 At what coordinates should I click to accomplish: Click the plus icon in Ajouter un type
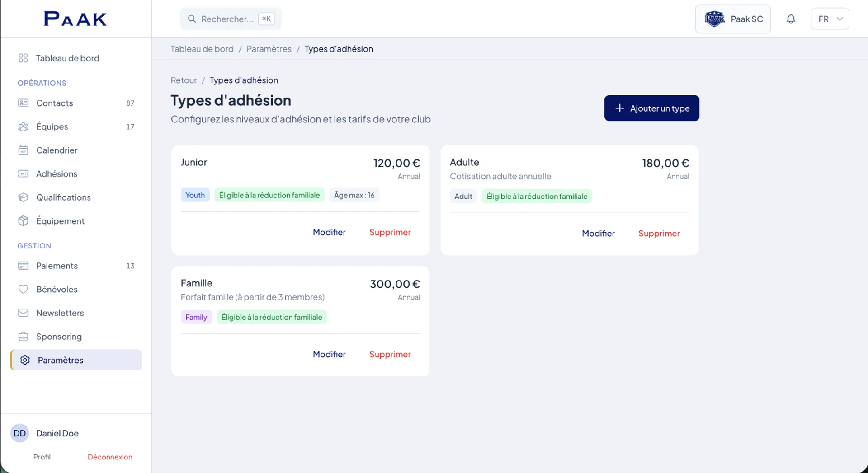coord(620,108)
